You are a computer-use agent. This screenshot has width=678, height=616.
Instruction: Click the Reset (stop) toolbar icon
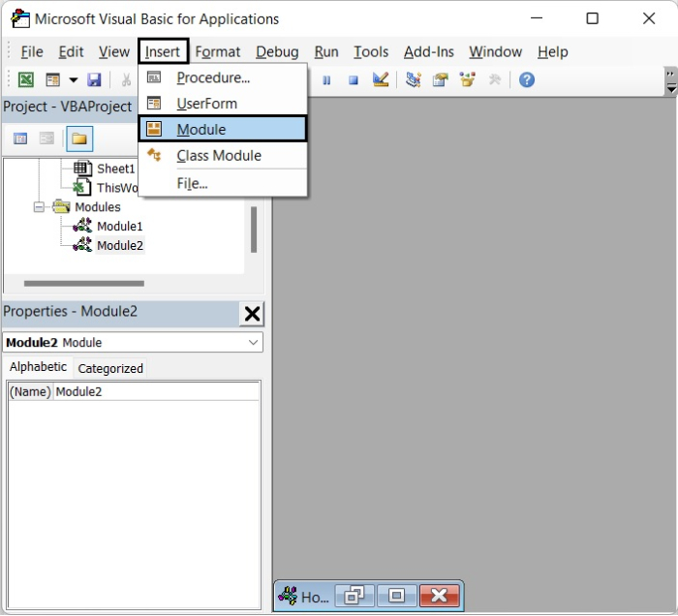tap(354, 80)
